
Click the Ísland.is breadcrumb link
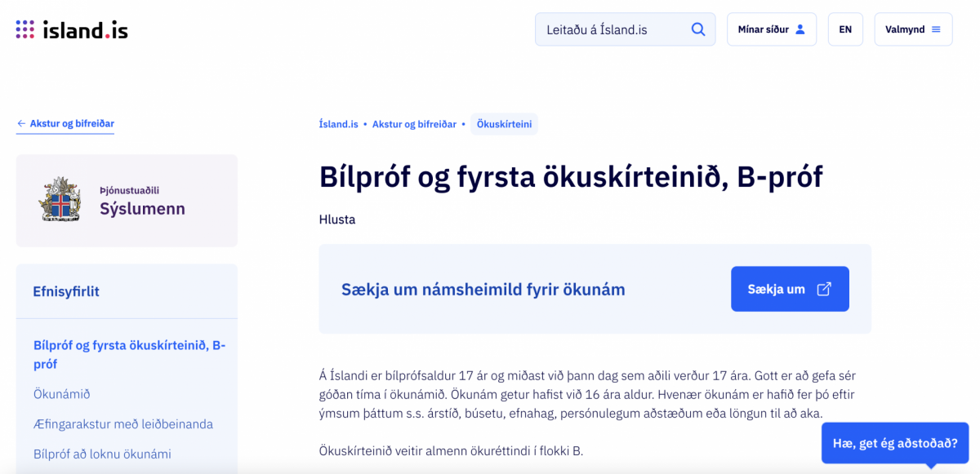pyautogui.click(x=339, y=125)
